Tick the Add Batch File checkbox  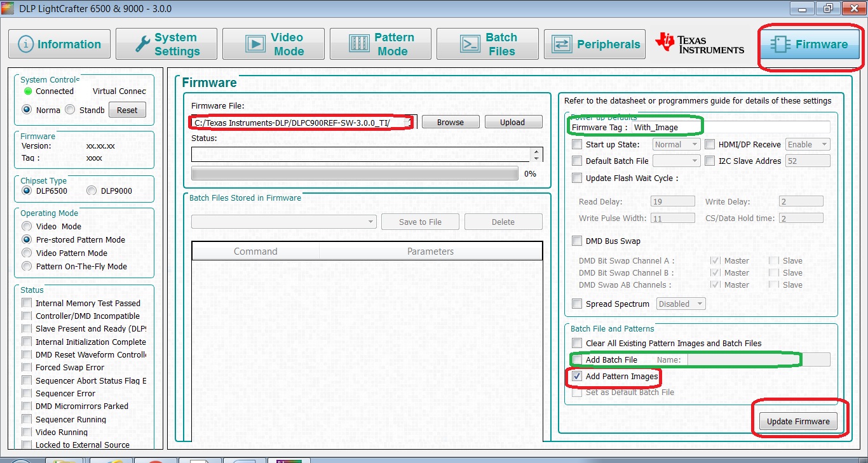point(577,359)
